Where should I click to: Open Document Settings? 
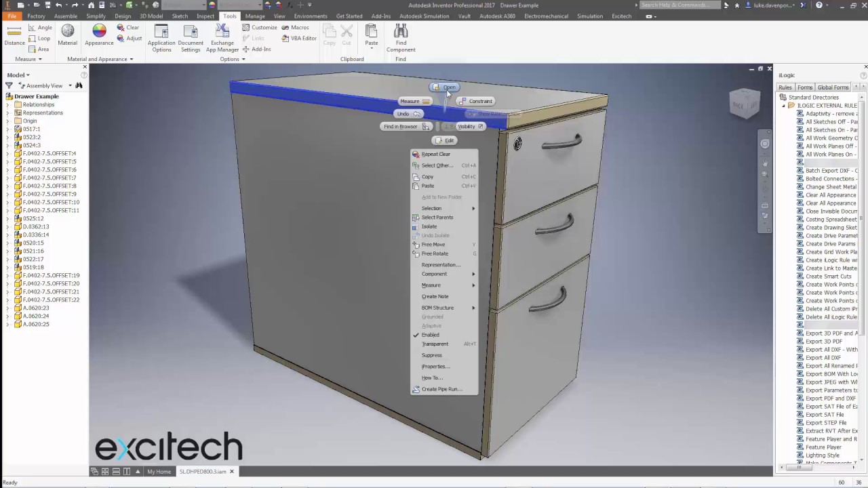(x=191, y=38)
